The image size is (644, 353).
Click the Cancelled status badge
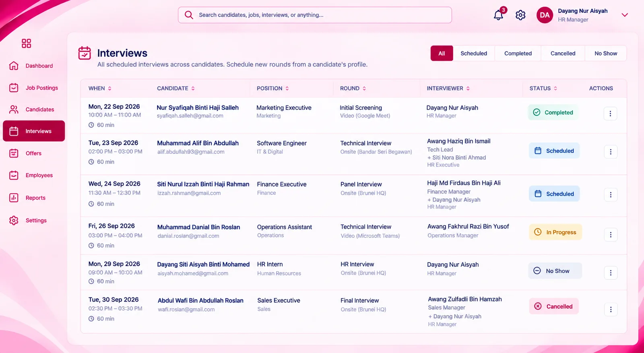tap(553, 306)
